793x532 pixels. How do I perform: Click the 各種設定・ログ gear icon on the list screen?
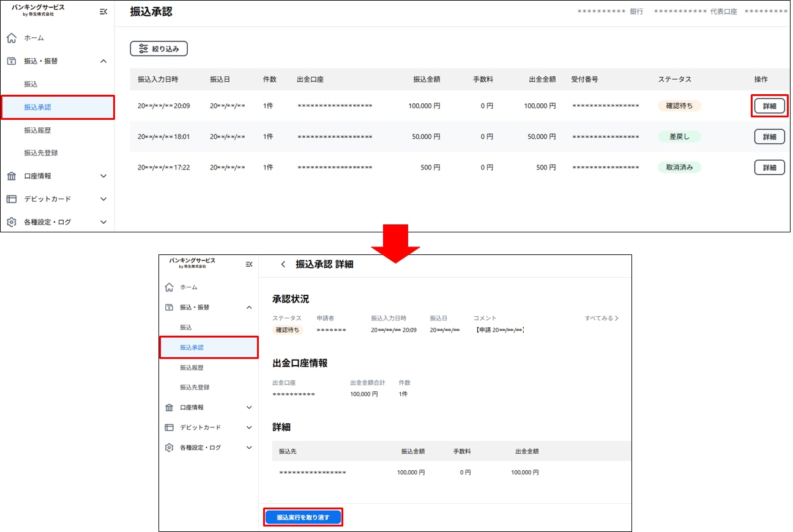[x=11, y=222]
